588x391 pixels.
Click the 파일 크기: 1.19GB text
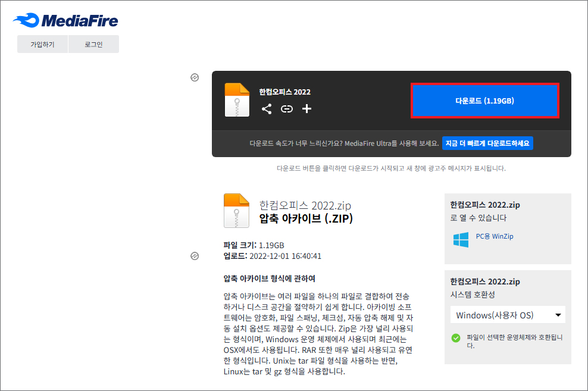tap(254, 245)
